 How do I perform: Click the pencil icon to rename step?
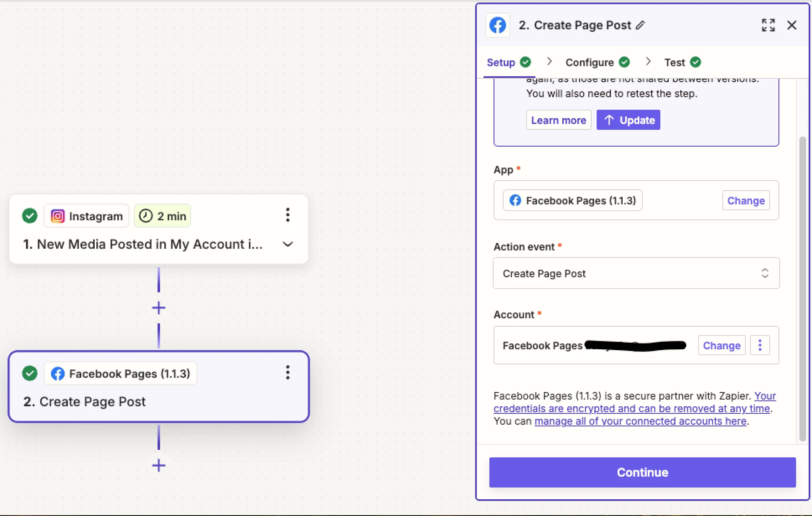[640, 26]
